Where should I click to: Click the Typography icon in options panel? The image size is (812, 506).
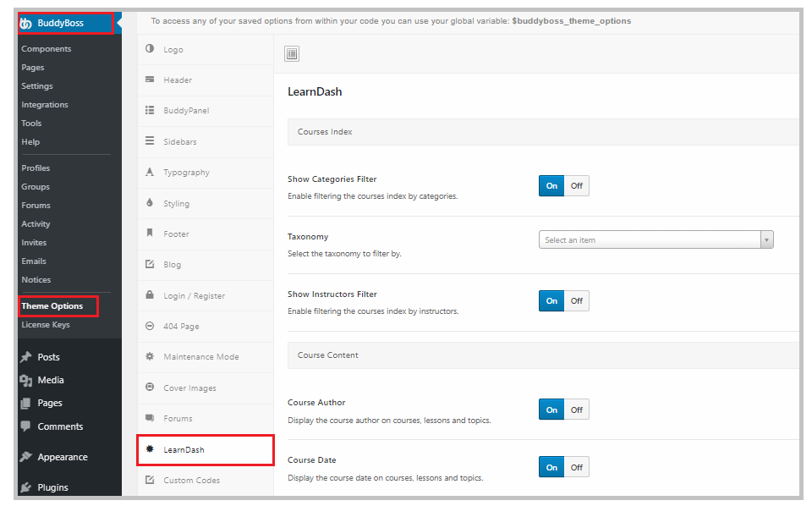pos(150,172)
